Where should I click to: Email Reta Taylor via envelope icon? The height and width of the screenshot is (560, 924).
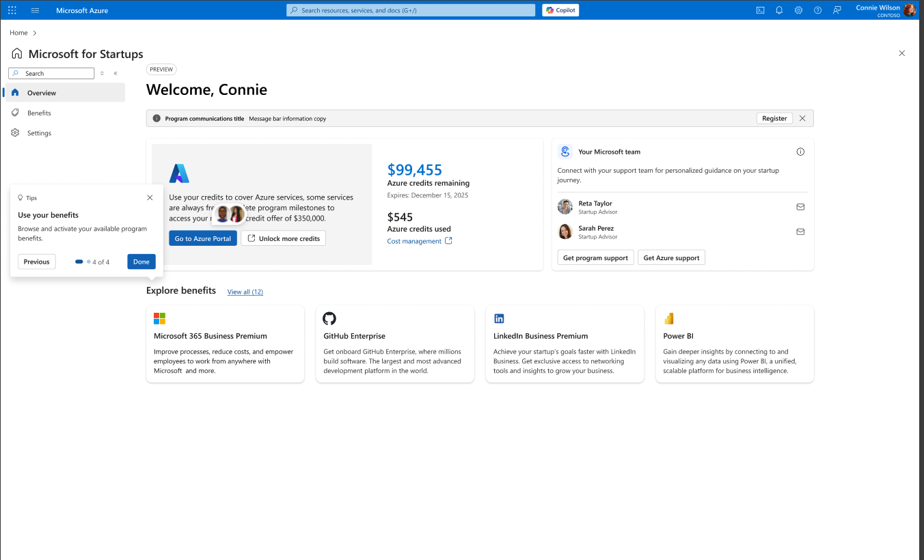800,207
